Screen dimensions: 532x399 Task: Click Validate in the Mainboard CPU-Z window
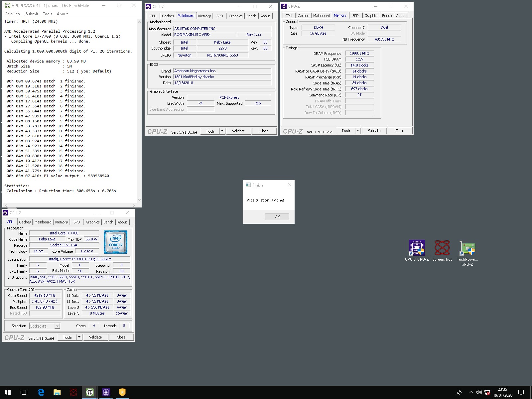tap(238, 131)
